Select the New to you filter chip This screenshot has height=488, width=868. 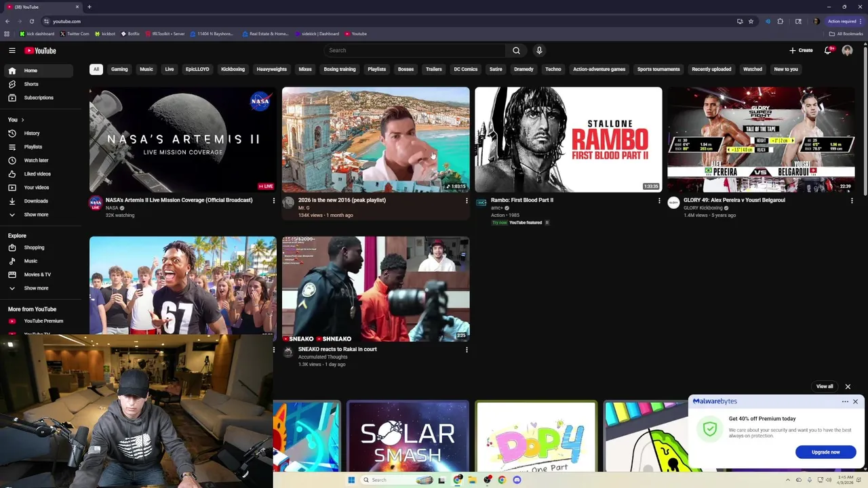786,69
